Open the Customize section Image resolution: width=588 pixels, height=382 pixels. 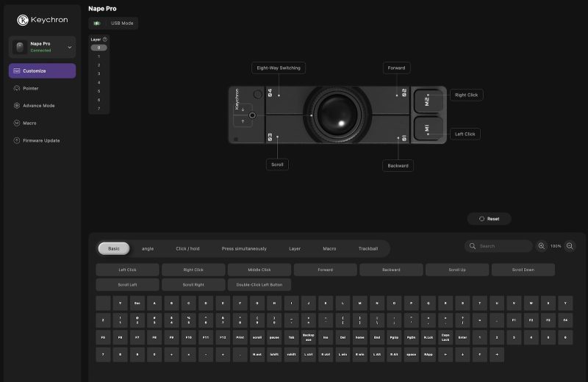(x=42, y=71)
